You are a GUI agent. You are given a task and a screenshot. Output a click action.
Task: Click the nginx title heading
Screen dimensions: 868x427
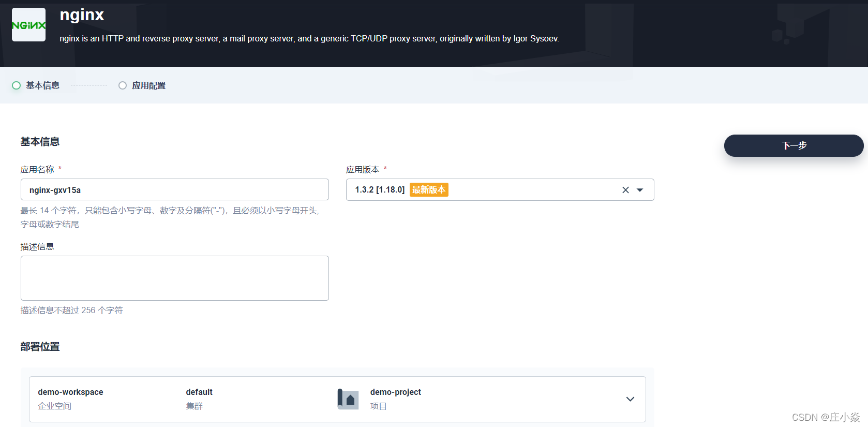point(82,15)
